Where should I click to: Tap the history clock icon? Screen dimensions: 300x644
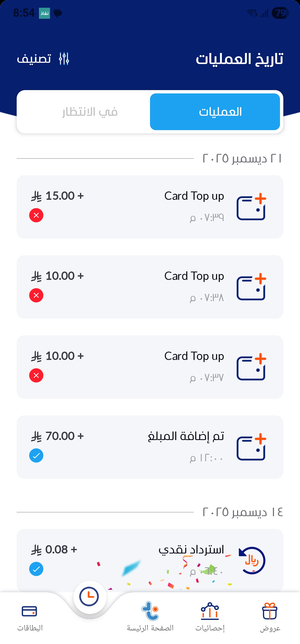tap(89, 596)
